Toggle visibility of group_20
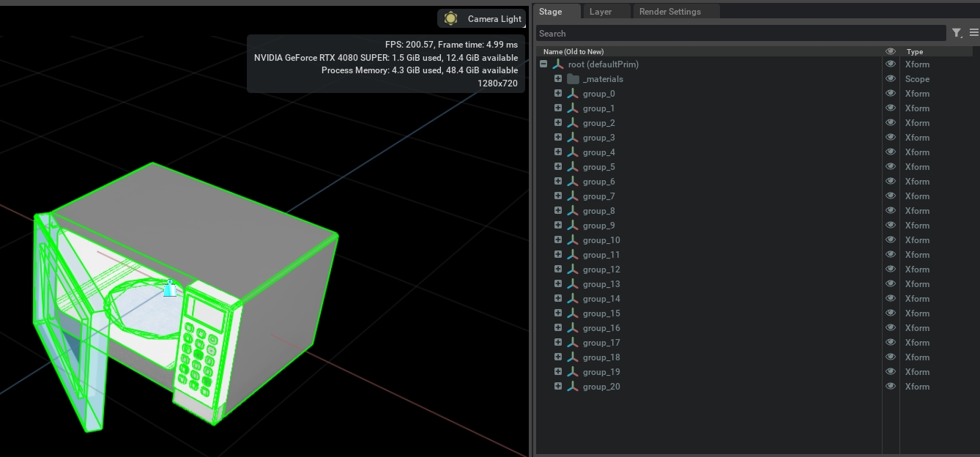Image resolution: width=980 pixels, height=457 pixels. pyautogui.click(x=891, y=387)
